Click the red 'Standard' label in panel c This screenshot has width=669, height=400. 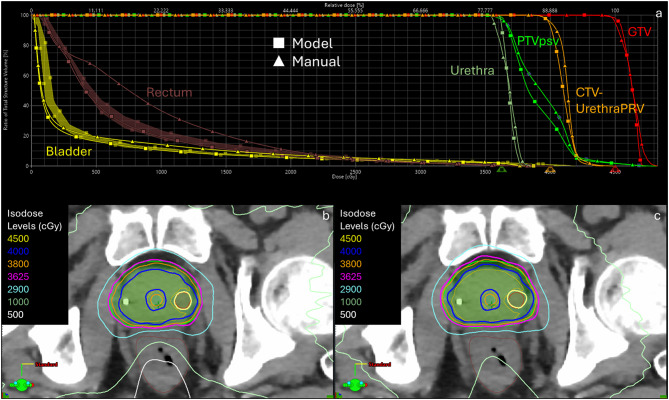[379, 365]
